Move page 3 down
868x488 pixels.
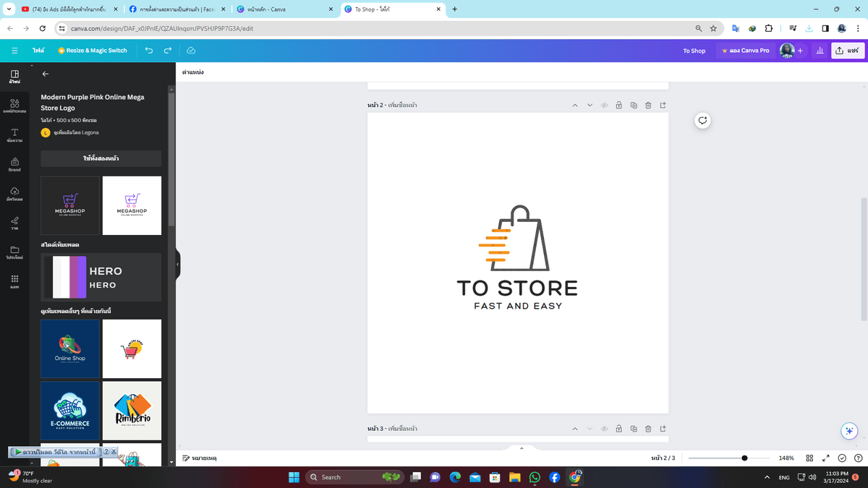pyautogui.click(x=590, y=429)
